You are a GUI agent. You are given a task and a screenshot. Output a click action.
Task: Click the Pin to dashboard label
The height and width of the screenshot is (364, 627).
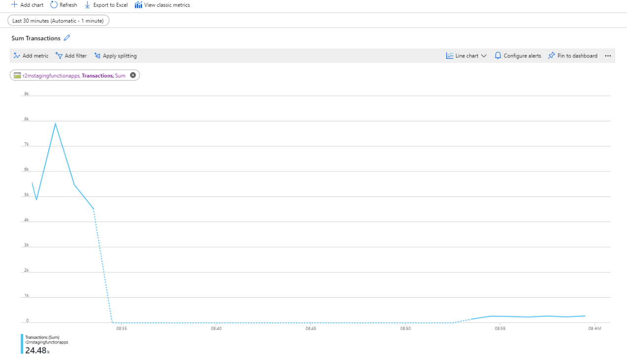point(577,56)
